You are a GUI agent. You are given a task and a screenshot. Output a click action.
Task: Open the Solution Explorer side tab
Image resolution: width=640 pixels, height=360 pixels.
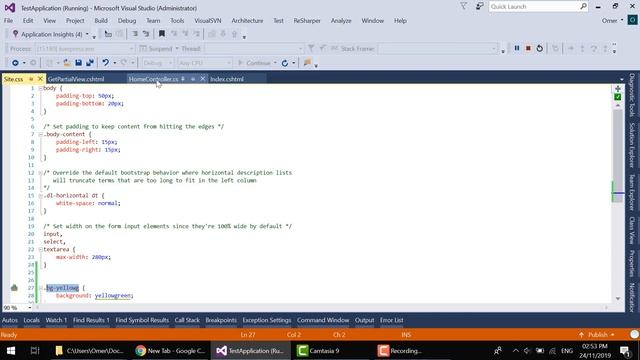point(632,145)
